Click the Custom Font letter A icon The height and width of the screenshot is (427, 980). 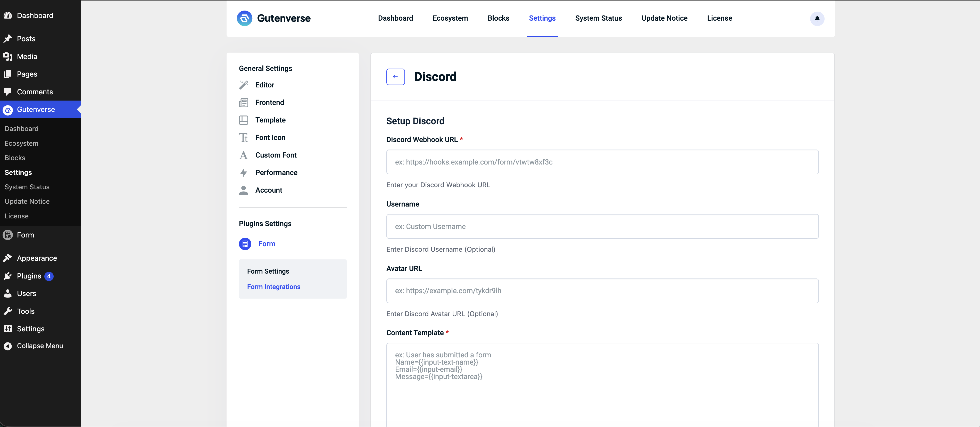tap(244, 155)
